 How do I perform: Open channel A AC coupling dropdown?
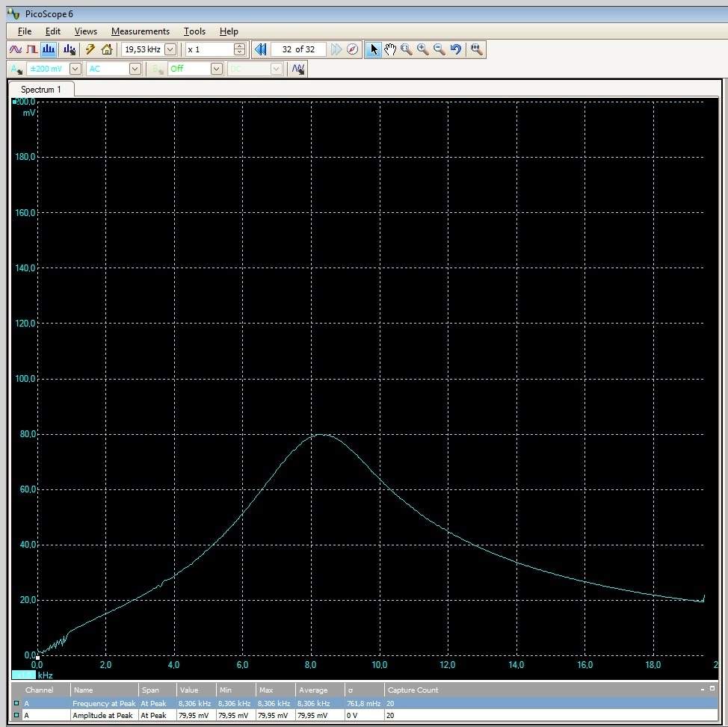pyautogui.click(x=135, y=69)
